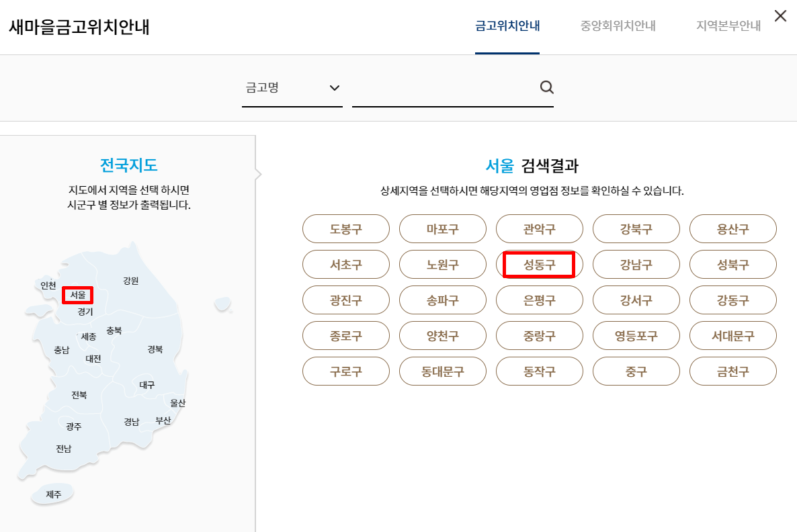The image size is (797, 532).
Task: Click the 동작구 district button
Action: (x=540, y=371)
